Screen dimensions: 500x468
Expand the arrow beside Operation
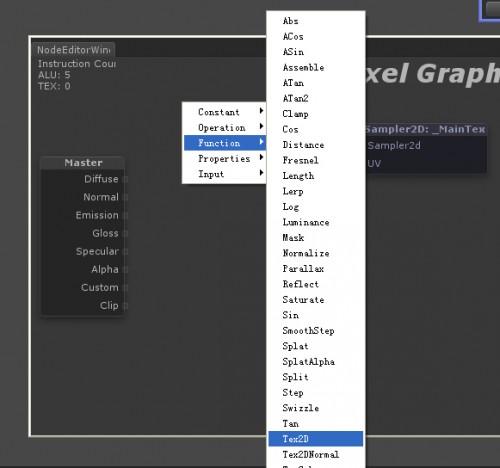coord(262,126)
